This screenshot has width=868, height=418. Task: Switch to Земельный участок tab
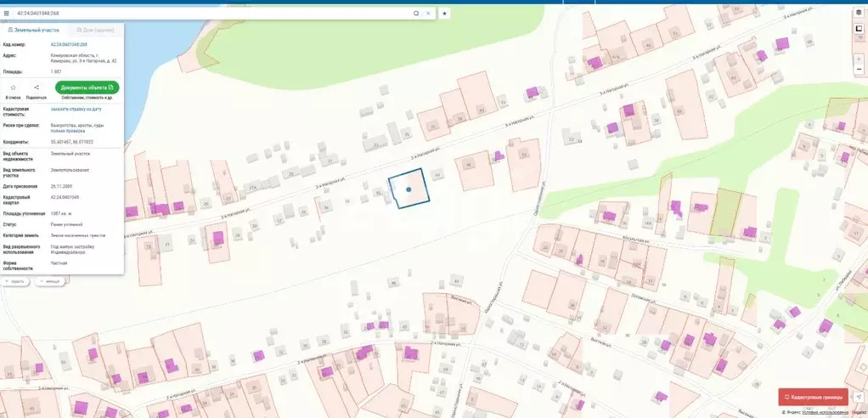coord(33,30)
